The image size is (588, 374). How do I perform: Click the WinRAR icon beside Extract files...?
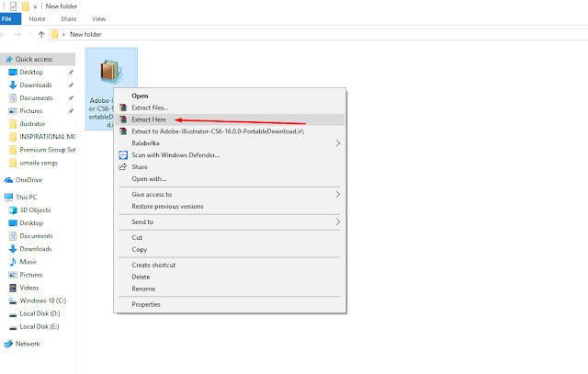pos(122,108)
